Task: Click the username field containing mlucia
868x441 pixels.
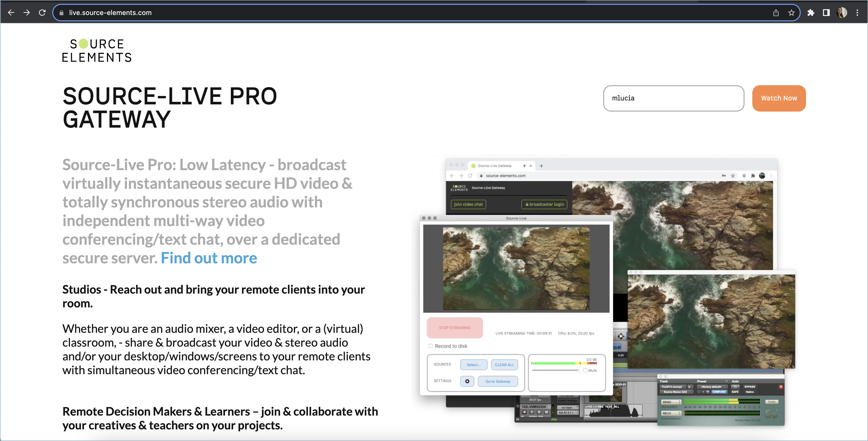Action: [673, 98]
